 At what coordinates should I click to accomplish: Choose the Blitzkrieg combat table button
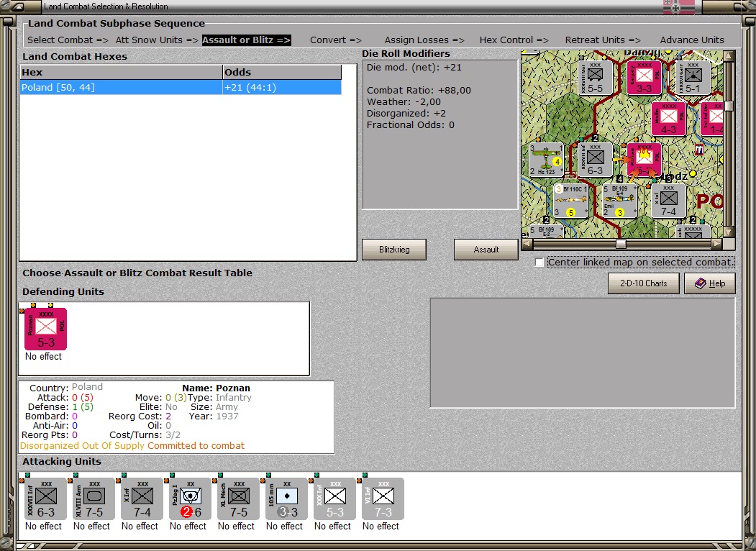394,250
